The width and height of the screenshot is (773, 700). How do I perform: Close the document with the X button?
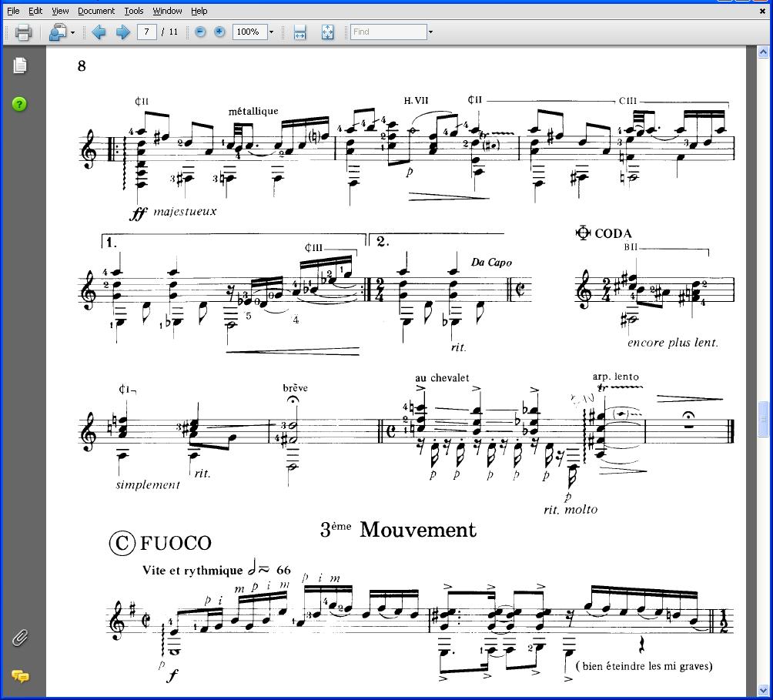click(762, 11)
